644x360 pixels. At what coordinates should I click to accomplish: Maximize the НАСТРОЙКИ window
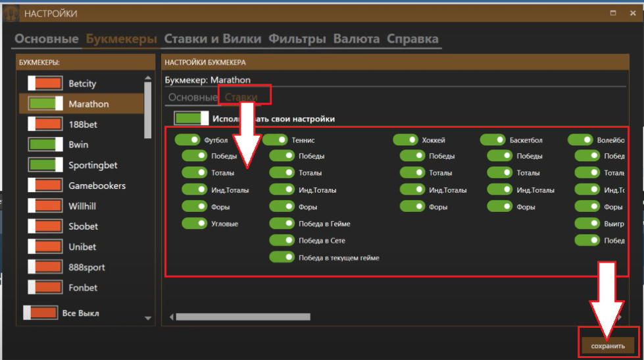click(613, 13)
